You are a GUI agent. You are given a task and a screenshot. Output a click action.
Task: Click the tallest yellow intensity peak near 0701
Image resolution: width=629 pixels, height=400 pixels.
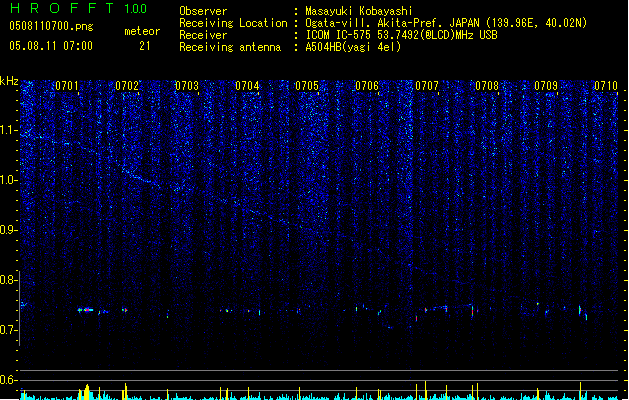[x=87, y=392]
